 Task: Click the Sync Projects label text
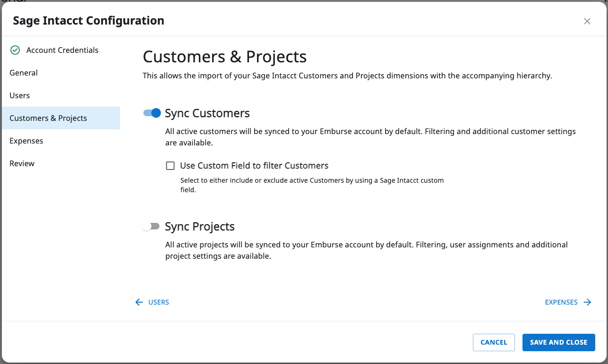coord(200,227)
